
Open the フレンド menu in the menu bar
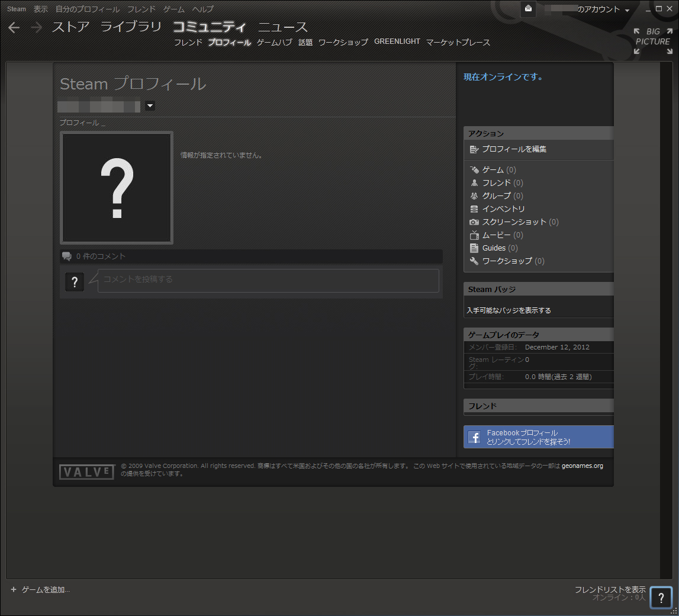pyautogui.click(x=141, y=9)
